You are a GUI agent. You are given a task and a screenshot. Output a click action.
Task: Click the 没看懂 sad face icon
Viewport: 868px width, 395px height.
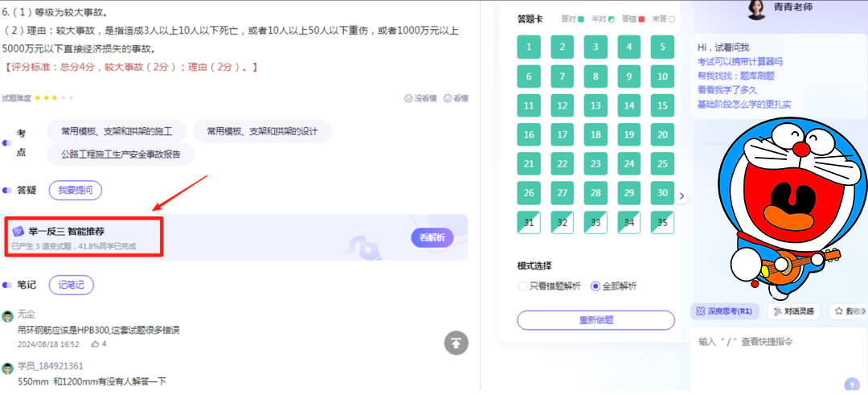tap(409, 98)
